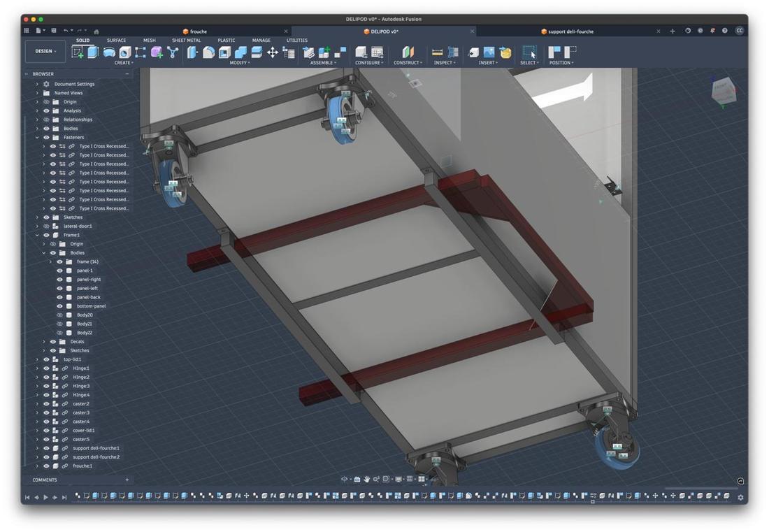Switch to the SHEET METAL tab
This screenshot has height=532, width=769.
(187, 41)
